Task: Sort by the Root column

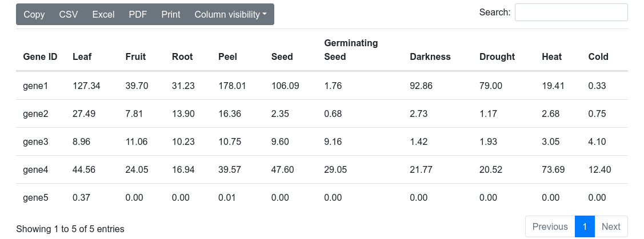Action: pos(182,56)
